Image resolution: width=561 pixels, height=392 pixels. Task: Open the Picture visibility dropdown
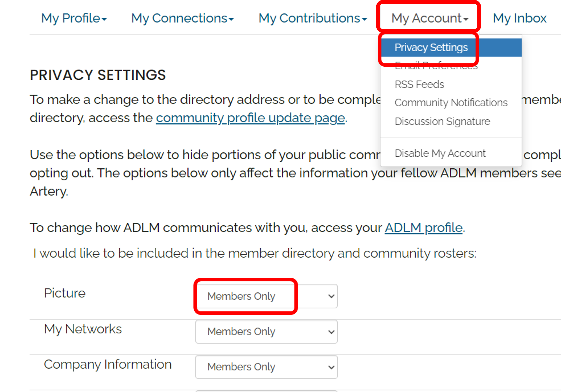pos(266,296)
